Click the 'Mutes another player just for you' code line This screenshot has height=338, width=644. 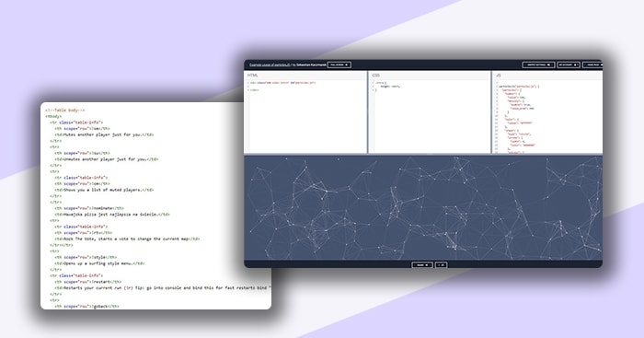104,134
